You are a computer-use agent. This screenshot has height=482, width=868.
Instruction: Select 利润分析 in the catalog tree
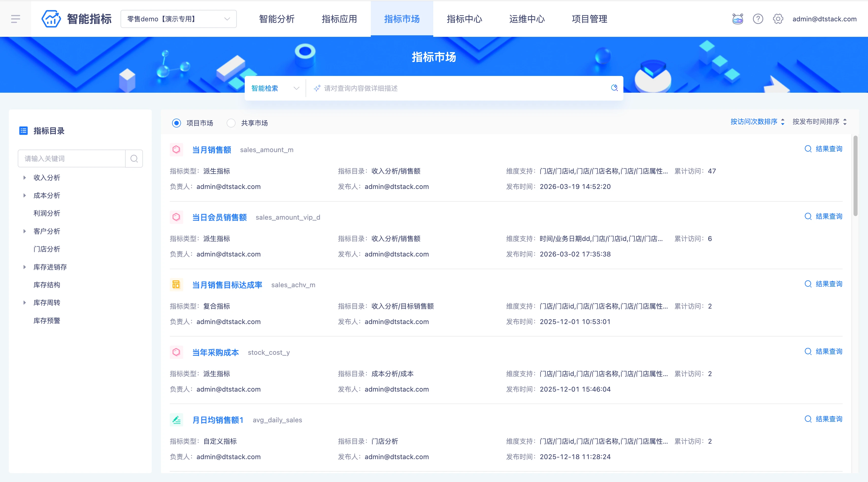coord(47,213)
